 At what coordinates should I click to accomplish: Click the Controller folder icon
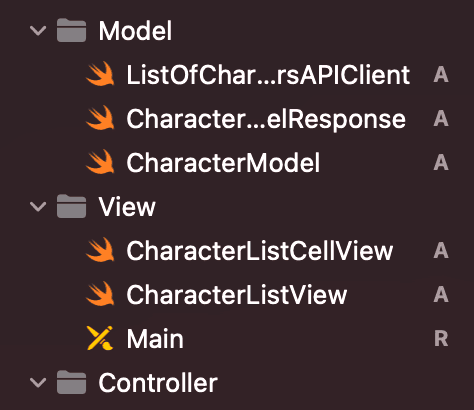[71, 382]
